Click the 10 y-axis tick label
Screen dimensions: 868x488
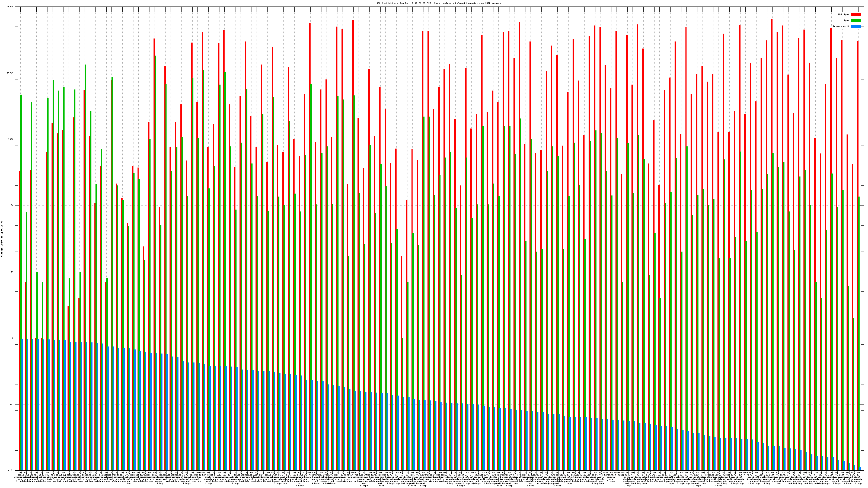click(x=12, y=272)
